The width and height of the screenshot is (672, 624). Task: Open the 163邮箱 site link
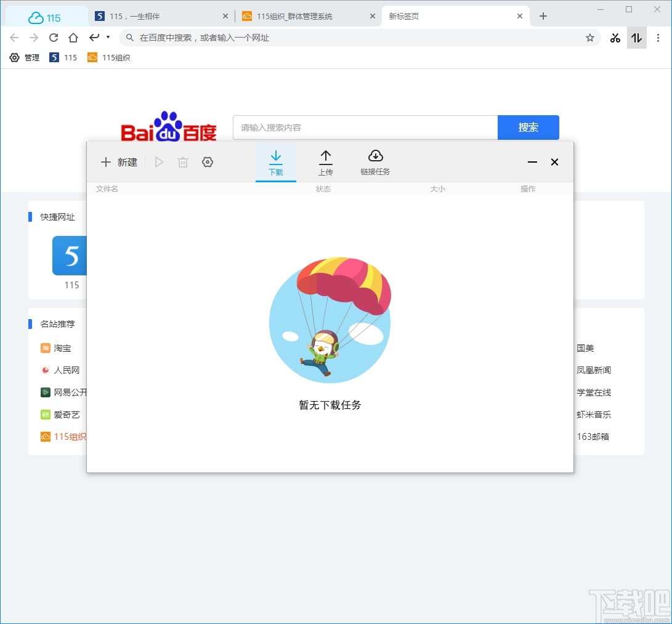pos(593,437)
